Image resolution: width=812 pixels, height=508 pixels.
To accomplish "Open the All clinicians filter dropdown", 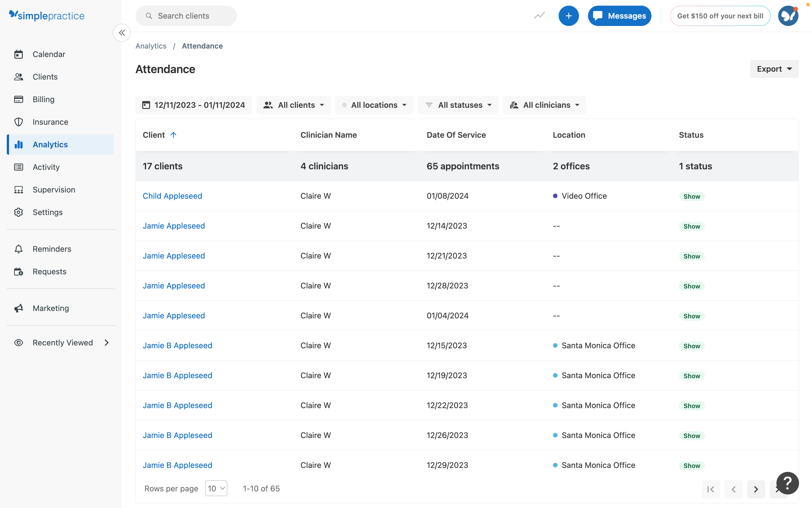I will (x=544, y=105).
